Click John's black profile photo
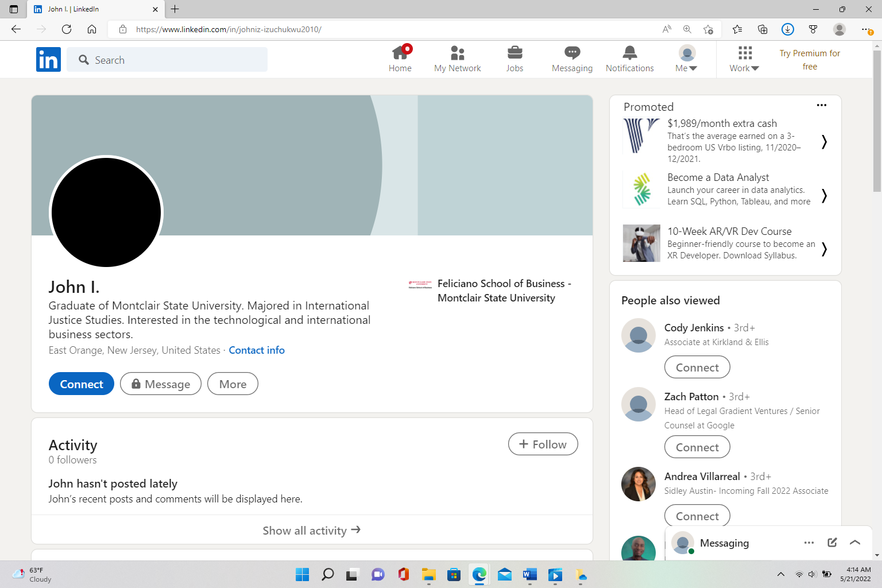The height and width of the screenshot is (588, 882). 106,212
